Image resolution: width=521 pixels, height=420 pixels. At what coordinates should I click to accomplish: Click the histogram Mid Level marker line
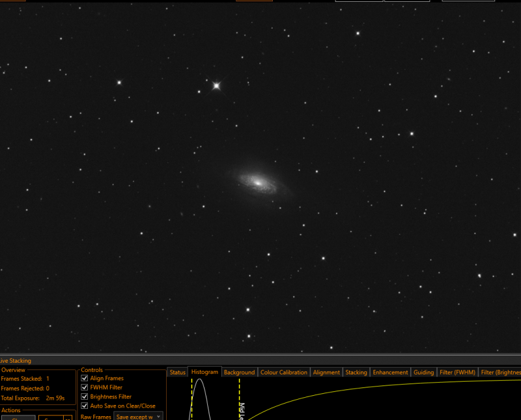click(239, 399)
